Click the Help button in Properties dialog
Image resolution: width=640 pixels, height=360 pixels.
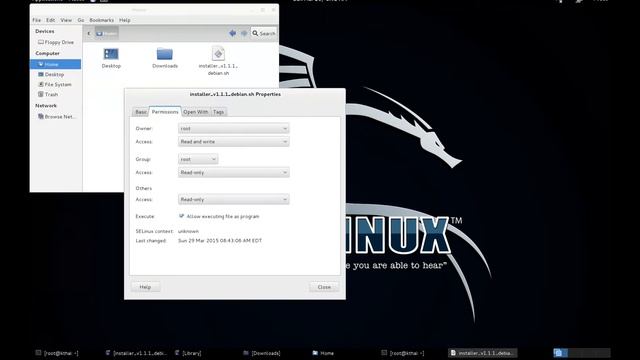145,287
